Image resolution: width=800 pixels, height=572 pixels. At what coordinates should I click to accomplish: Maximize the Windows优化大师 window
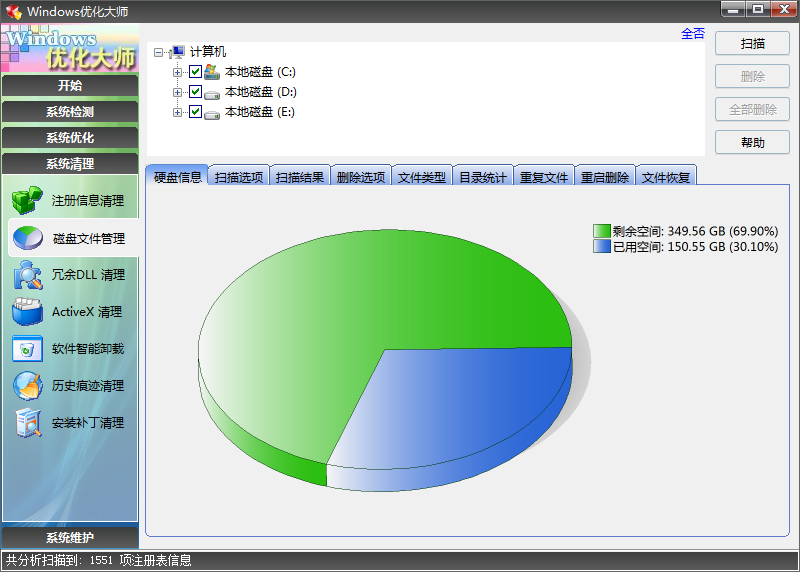click(758, 9)
